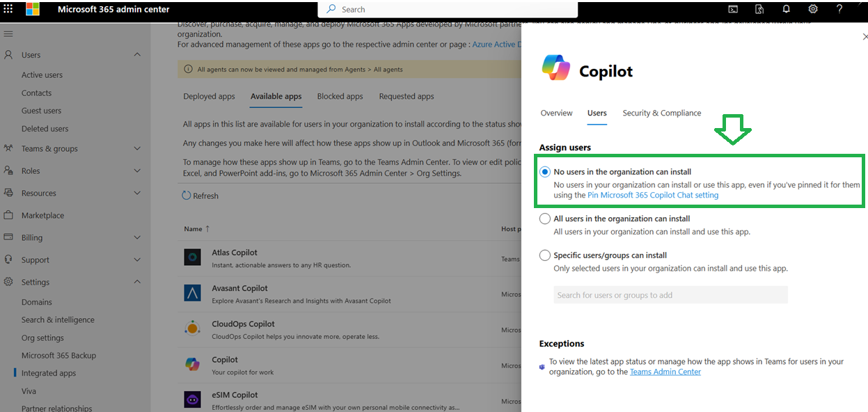This screenshot has height=412, width=868.
Task: Collapse the Settings section chevron
Action: click(137, 282)
